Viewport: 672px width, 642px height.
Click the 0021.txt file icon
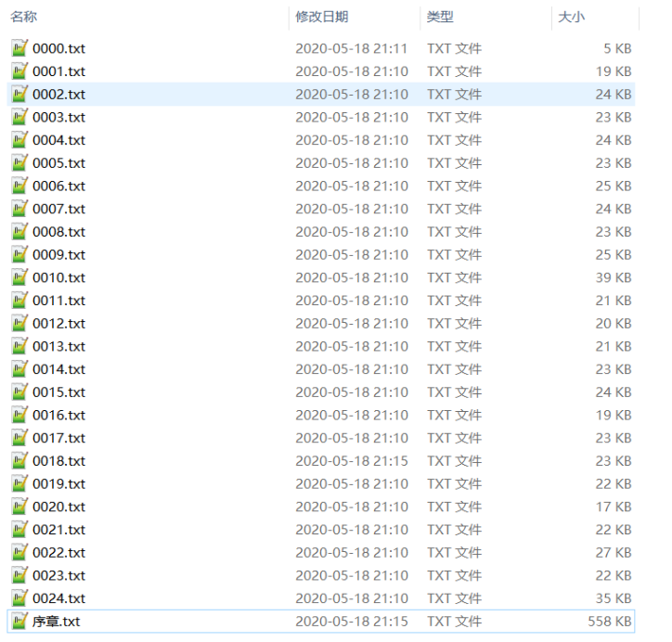click(x=20, y=530)
